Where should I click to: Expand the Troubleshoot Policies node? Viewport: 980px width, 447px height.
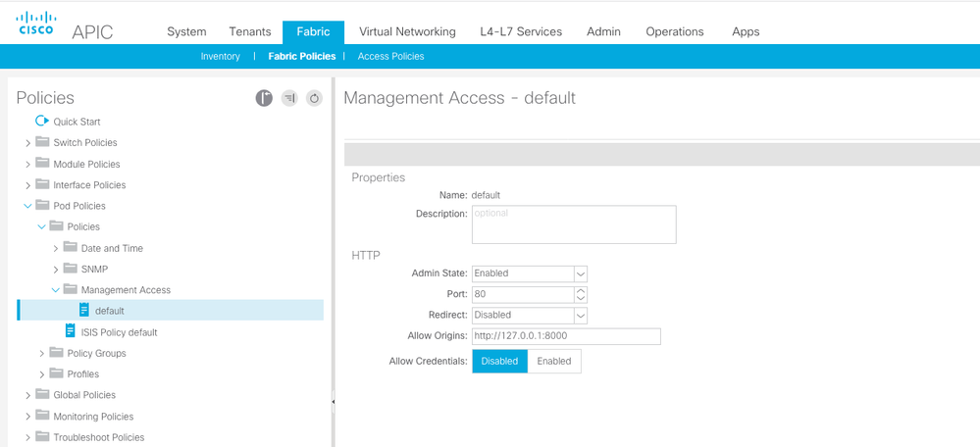tap(28, 437)
